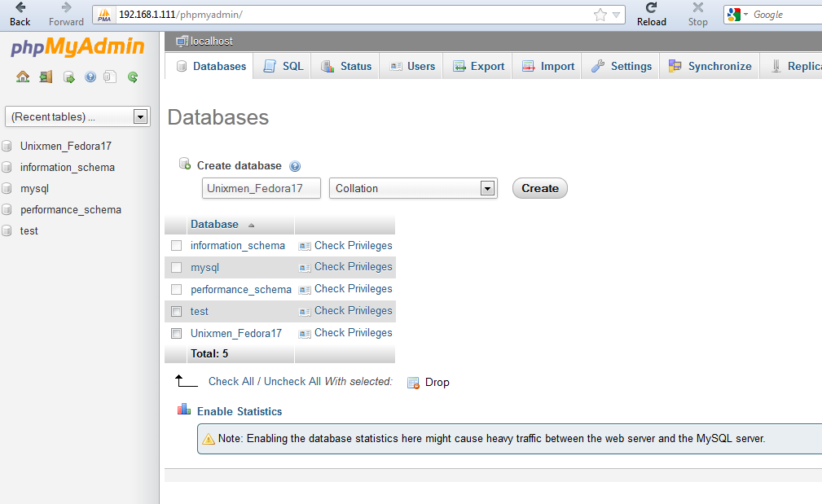The height and width of the screenshot is (504, 822).
Task: Tick the mysql database checkbox
Action: click(x=177, y=268)
